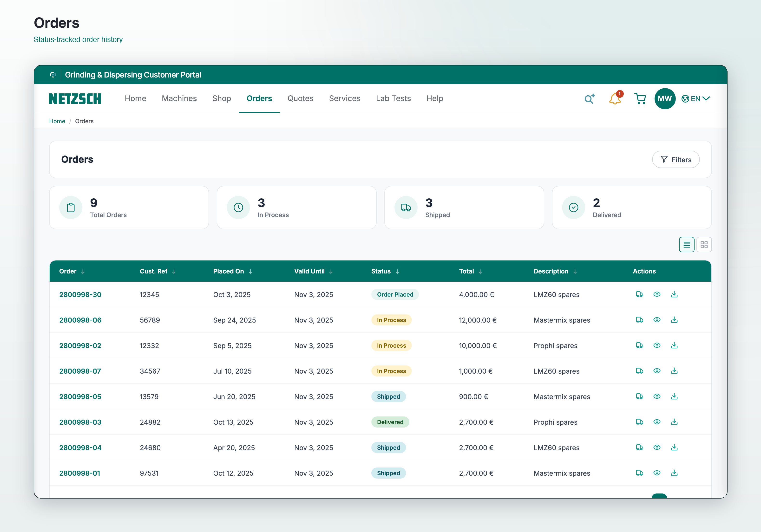Click portal icon in green header bar

(53, 75)
